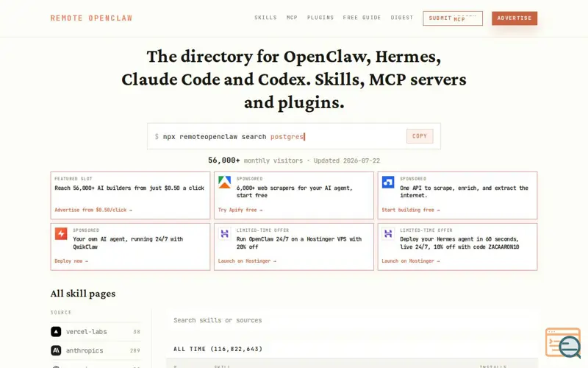Select the ALL TIME (116,822,643) tab

pyautogui.click(x=218, y=349)
